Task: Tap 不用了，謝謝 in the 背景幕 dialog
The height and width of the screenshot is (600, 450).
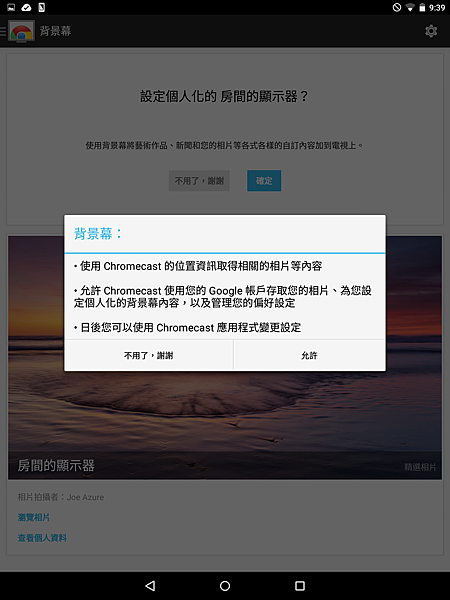Action: (x=148, y=355)
